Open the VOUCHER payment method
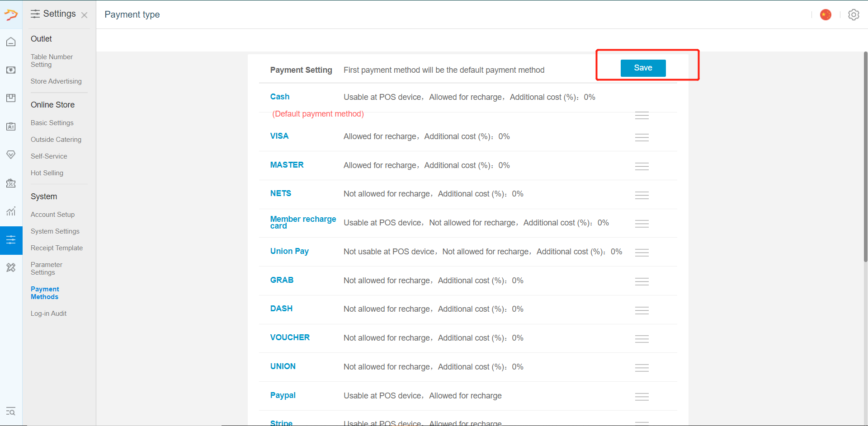Image resolution: width=868 pixels, height=426 pixels. pos(290,337)
